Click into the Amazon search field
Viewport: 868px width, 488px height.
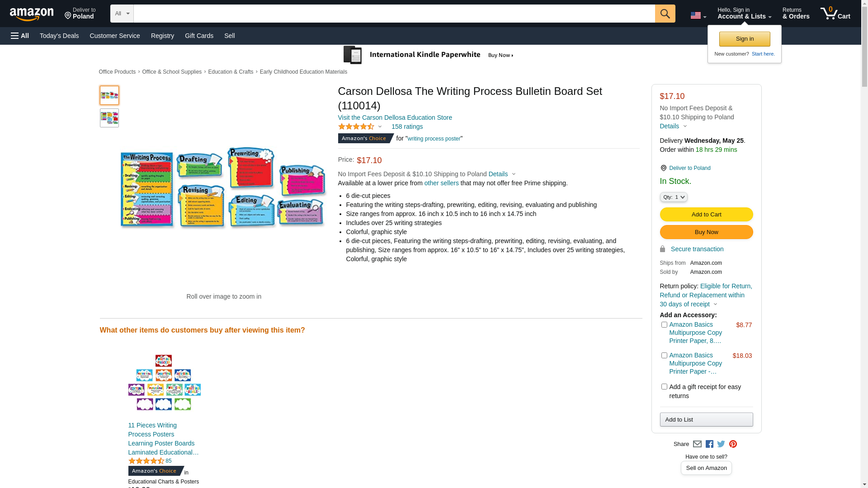pyautogui.click(x=394, y=14)
